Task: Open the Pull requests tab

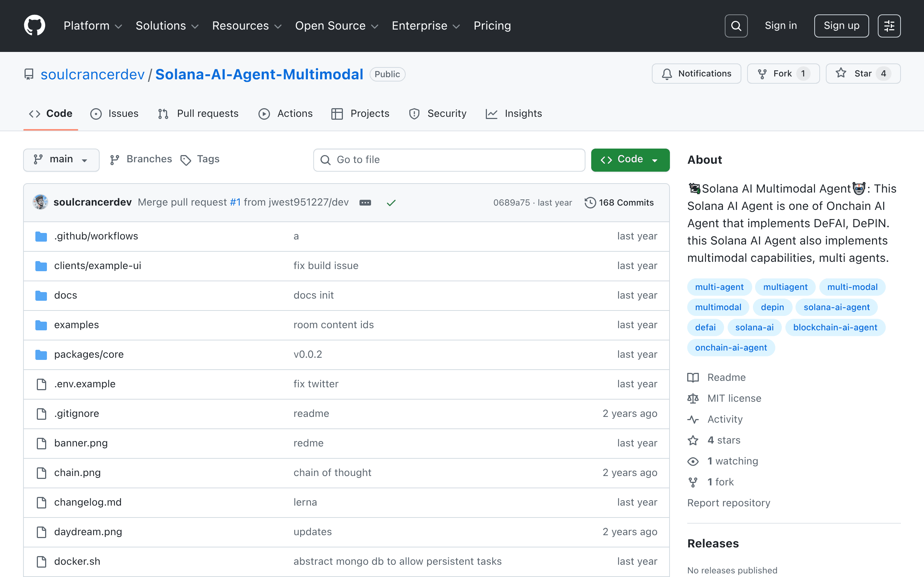Action: coord(198,114)
